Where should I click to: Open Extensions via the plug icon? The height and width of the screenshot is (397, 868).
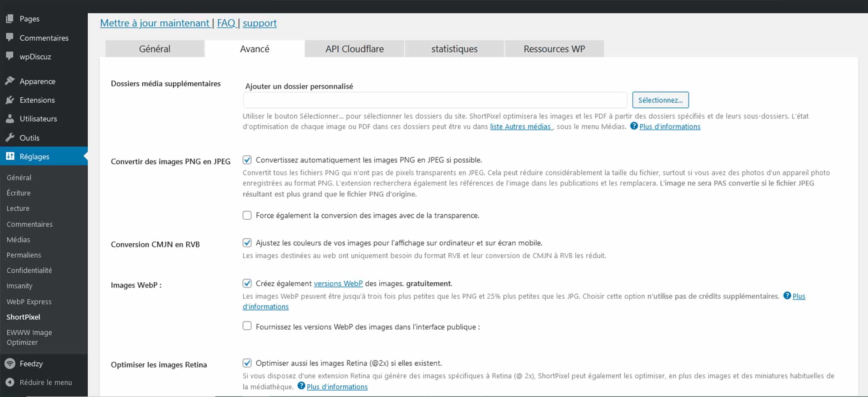point(9,100)
